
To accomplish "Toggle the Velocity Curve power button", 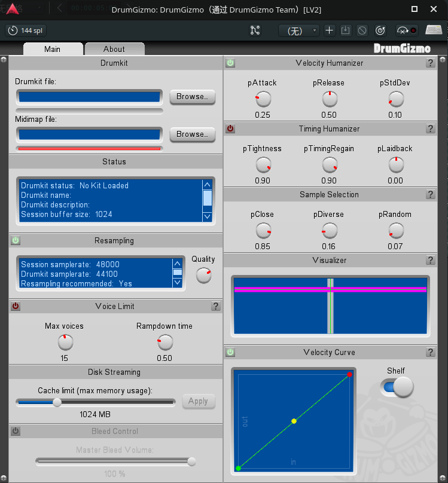I will 230,352.
